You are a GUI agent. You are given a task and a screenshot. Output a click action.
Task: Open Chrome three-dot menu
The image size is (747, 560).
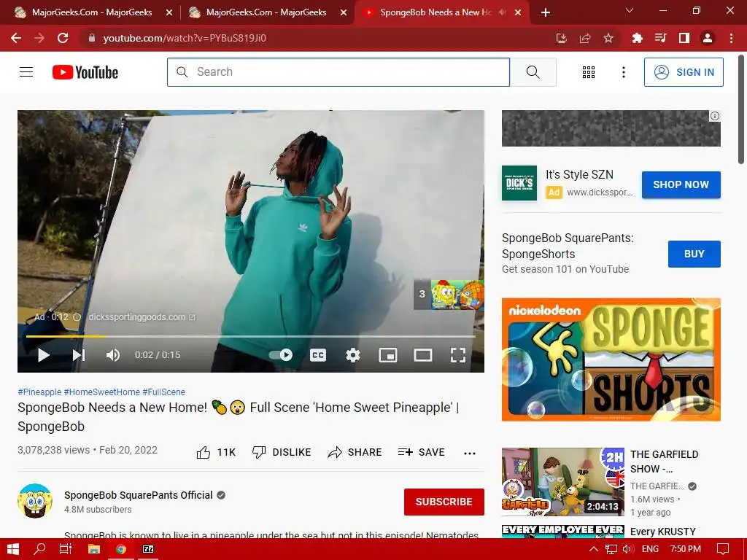731,38
